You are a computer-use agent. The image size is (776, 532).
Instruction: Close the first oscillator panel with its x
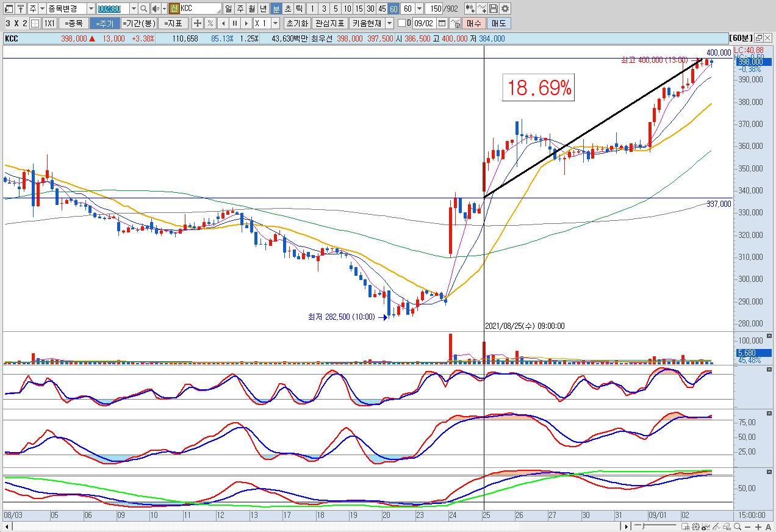pyautogui.click(x=769, y=370)
